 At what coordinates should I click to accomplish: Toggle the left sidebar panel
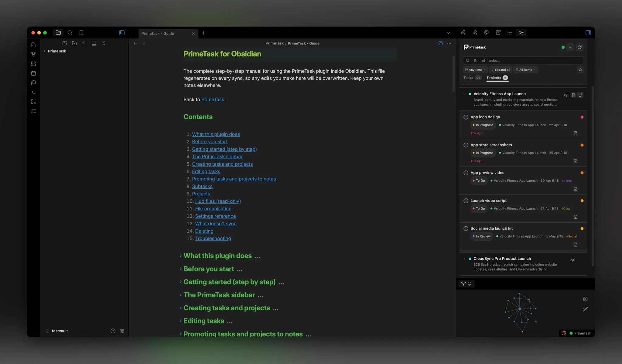click(122, 33)
